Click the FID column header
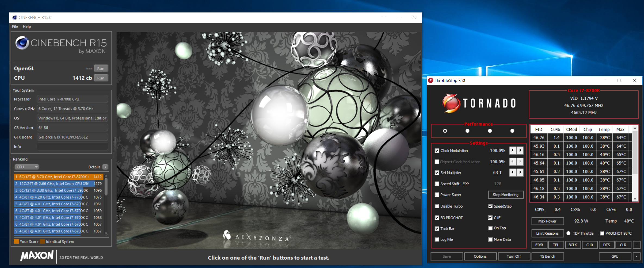 [539, 130]
